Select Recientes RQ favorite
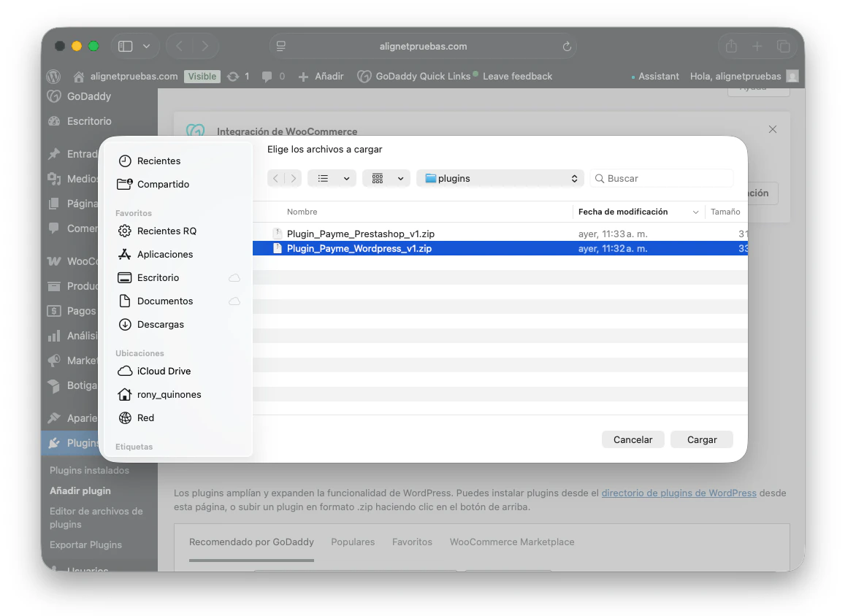The height and width of the screenshot is (616, 856). [x=157, y=231]
